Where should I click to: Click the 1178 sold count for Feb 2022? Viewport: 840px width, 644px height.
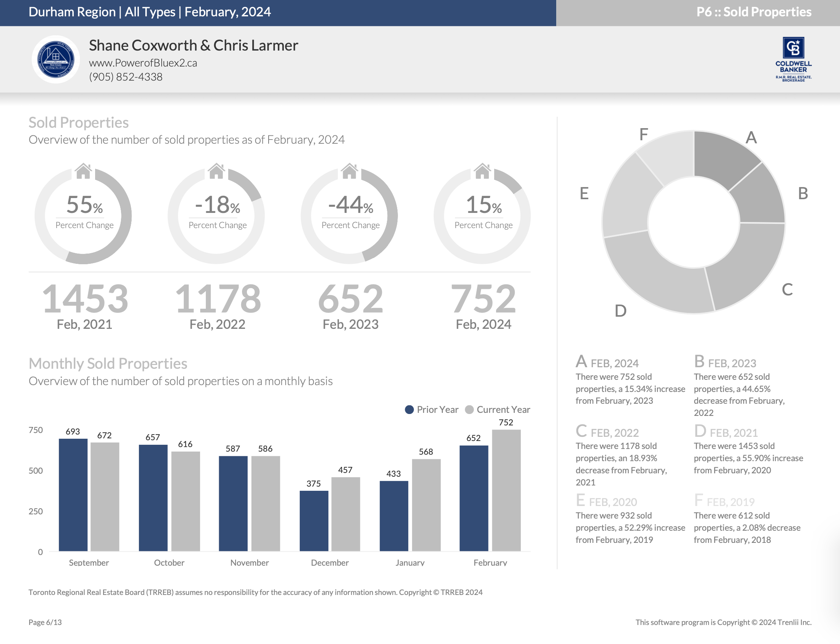pos(218,298)
